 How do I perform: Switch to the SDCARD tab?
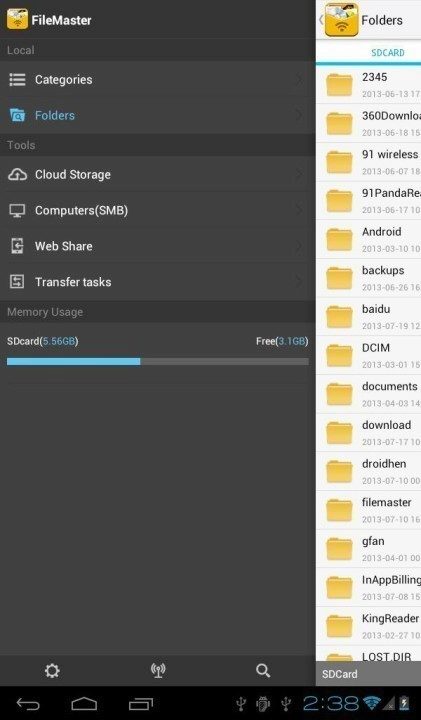(387, 53)
